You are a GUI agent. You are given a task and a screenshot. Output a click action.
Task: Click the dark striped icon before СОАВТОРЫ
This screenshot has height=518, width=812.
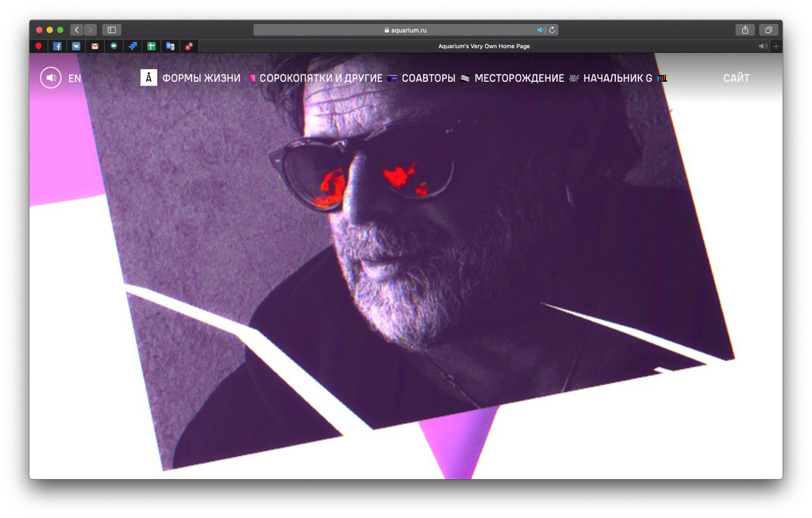click(x=393, y=79)
